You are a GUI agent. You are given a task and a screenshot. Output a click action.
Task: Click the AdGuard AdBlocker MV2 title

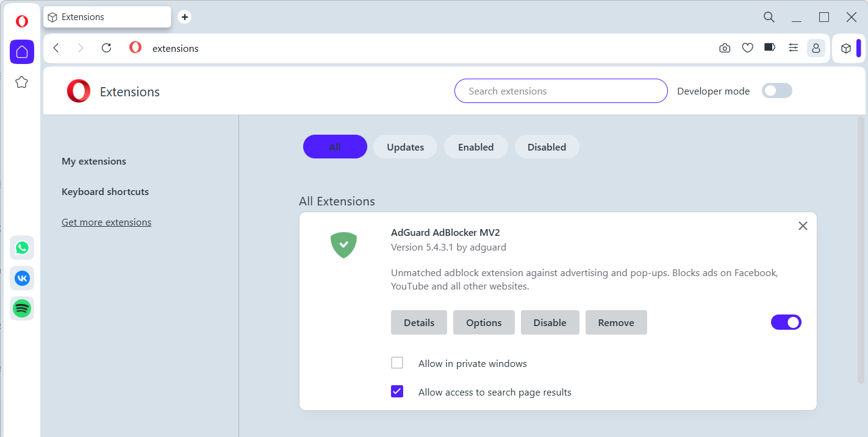445,232
